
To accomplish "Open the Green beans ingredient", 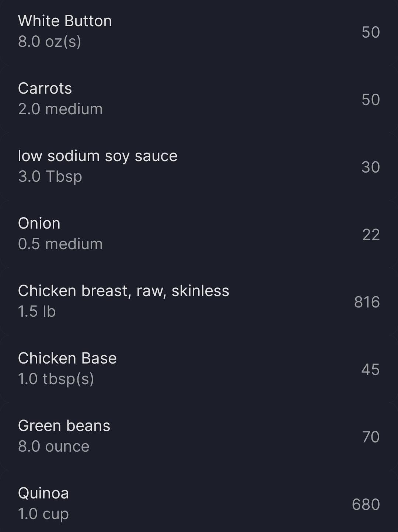I will click(64, 426).
